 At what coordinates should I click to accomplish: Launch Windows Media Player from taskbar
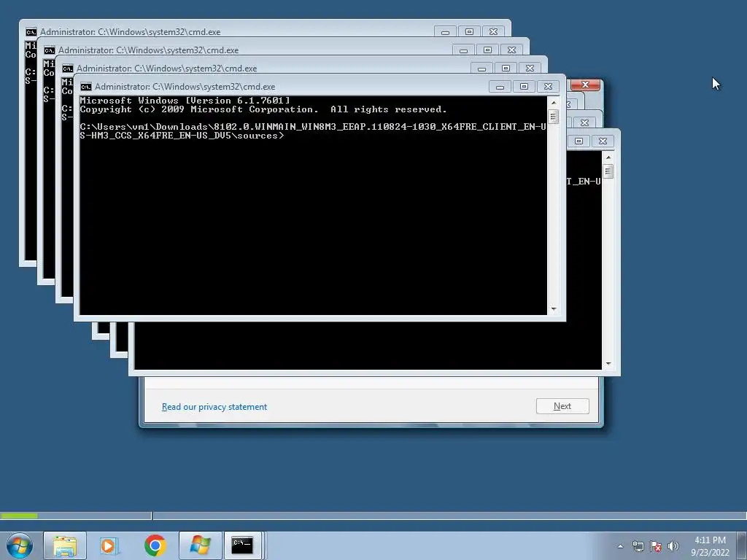[x=110, y=545]
